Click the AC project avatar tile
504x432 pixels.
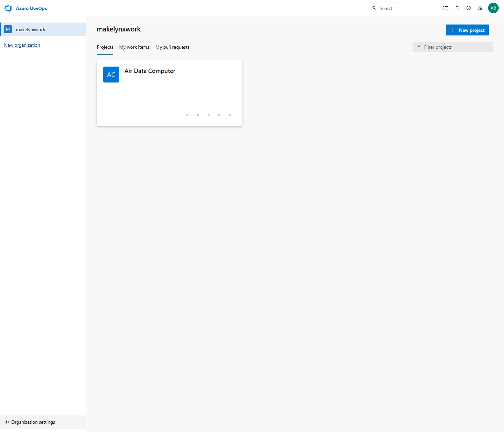click(x=111, y=75)
